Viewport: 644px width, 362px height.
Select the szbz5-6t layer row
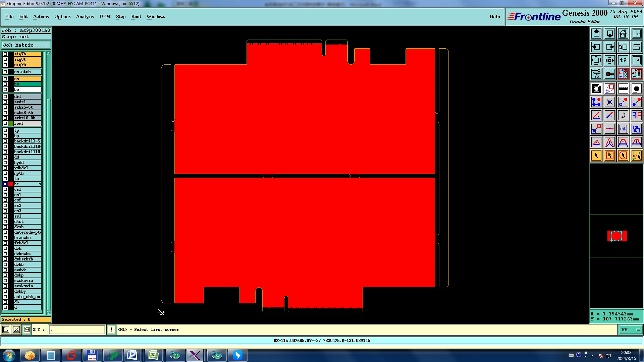point(28,107)
